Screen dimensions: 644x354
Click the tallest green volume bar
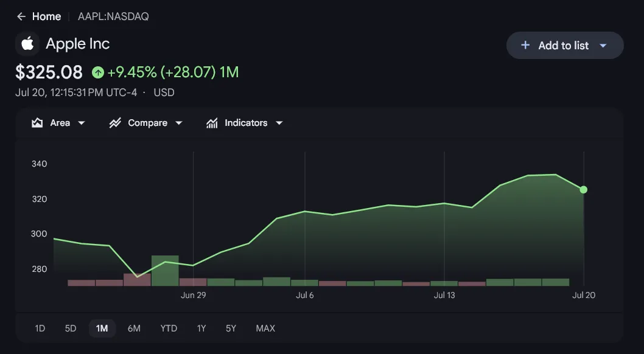pyautogui.click(x=165, y=271)
